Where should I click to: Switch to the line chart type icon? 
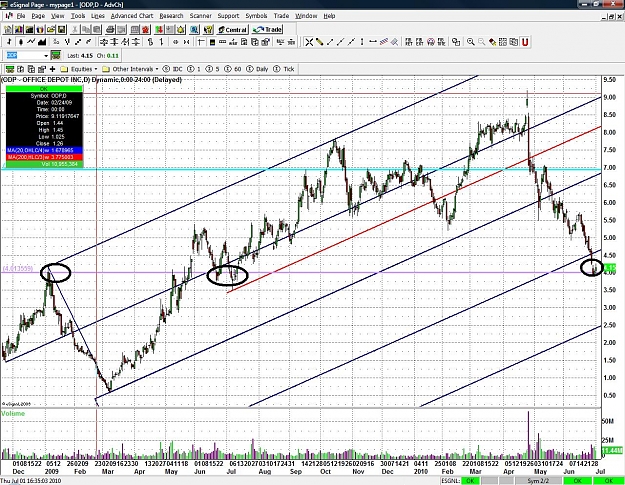click(31, 42)
